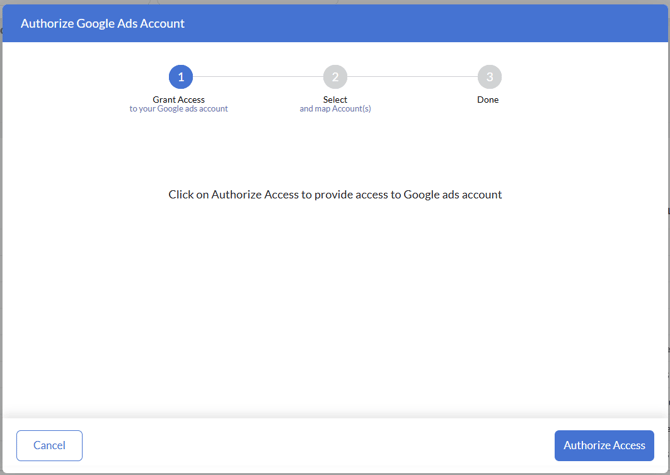Click the instruction text about Authorize Access
670x475 pixels.
pos(335,195)
